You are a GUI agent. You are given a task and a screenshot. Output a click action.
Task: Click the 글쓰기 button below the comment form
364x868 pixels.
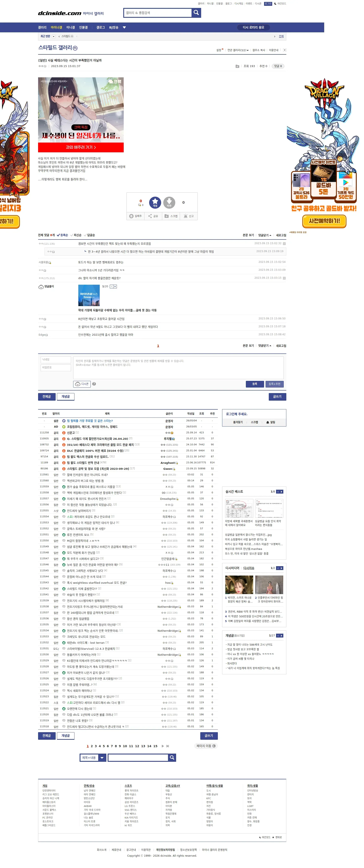(x=277, y=397)
